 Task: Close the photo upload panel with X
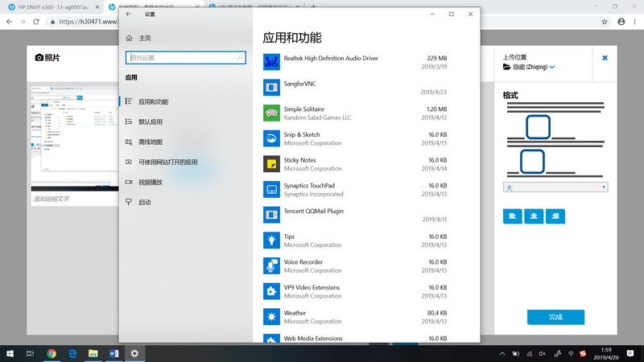(605, 58)
